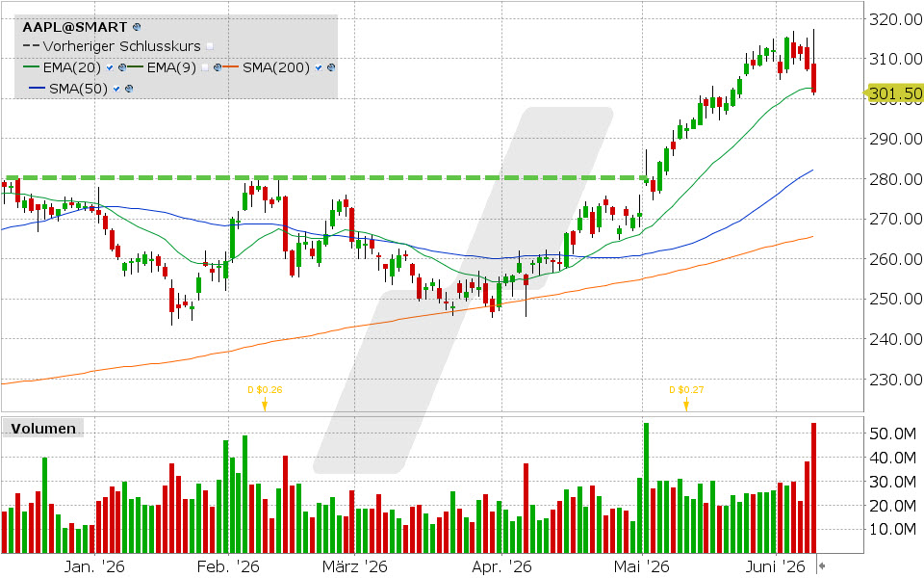Click the orange SMA(200) legend line swatch

point(230,67)
